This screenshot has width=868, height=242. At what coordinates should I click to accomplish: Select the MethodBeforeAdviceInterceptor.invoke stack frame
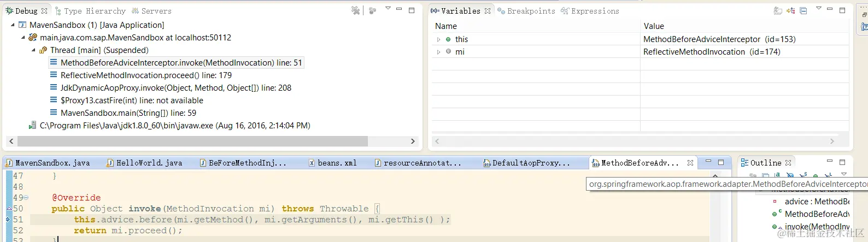tap(176, 63)
